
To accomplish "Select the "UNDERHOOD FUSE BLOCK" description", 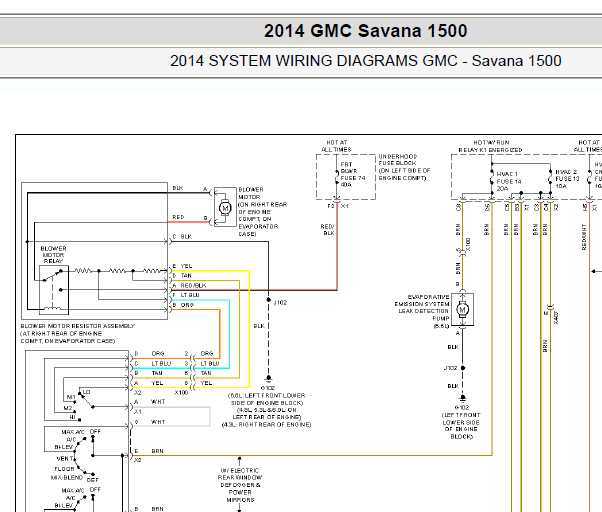I will (x=404, y=167).
